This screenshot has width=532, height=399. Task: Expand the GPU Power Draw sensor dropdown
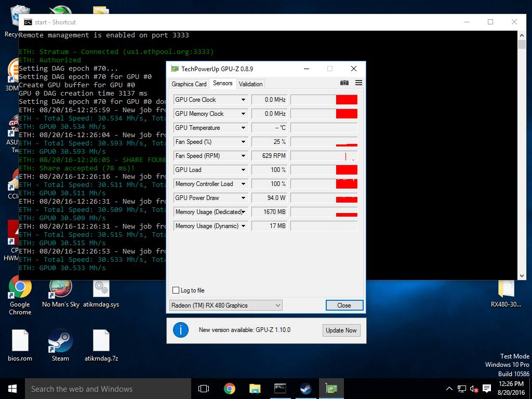coord(243,198)
